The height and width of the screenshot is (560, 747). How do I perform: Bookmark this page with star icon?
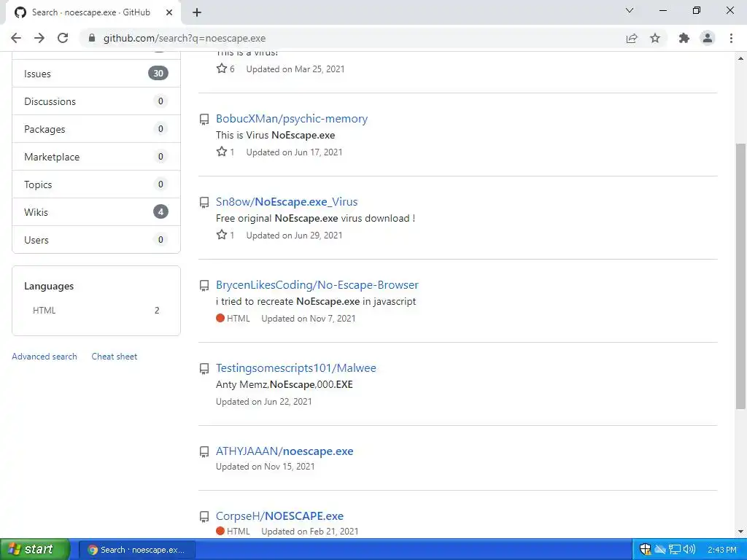655,38
